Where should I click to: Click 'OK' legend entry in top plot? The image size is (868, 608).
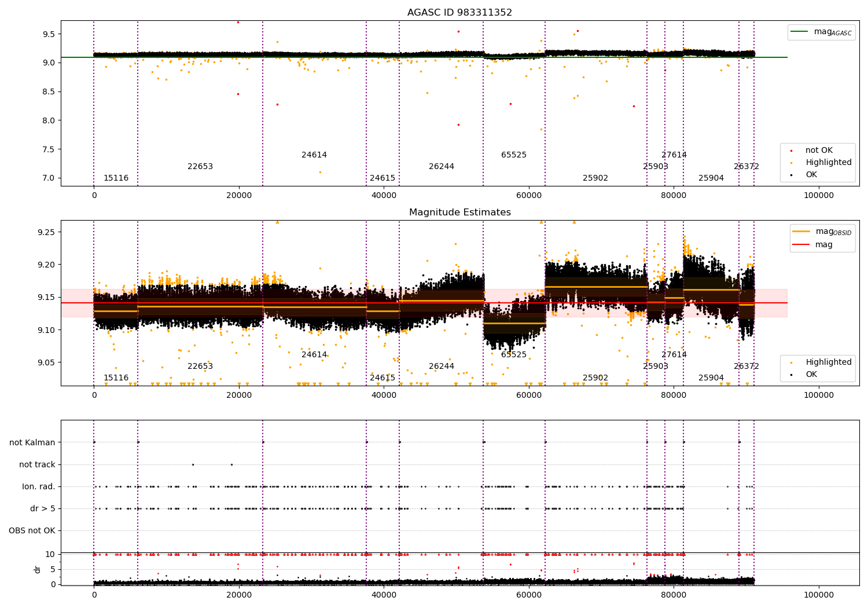[811, 175]
